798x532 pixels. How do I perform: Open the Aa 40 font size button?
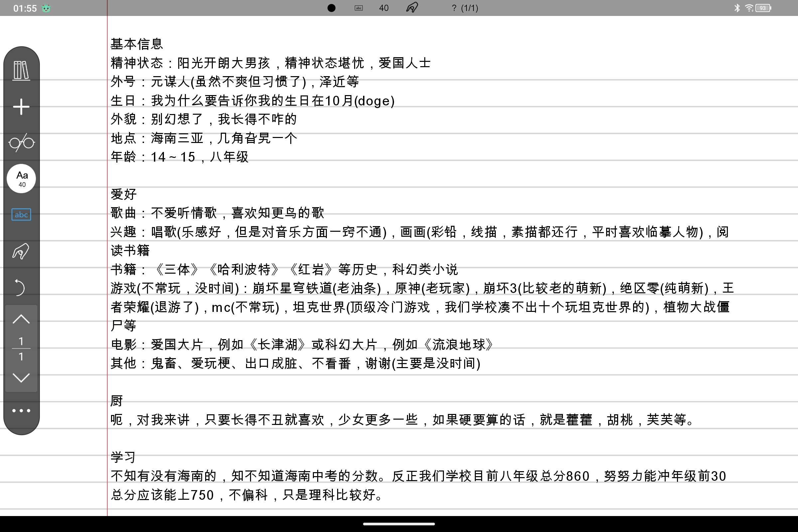pyautogui.click(x=21, y=179)
